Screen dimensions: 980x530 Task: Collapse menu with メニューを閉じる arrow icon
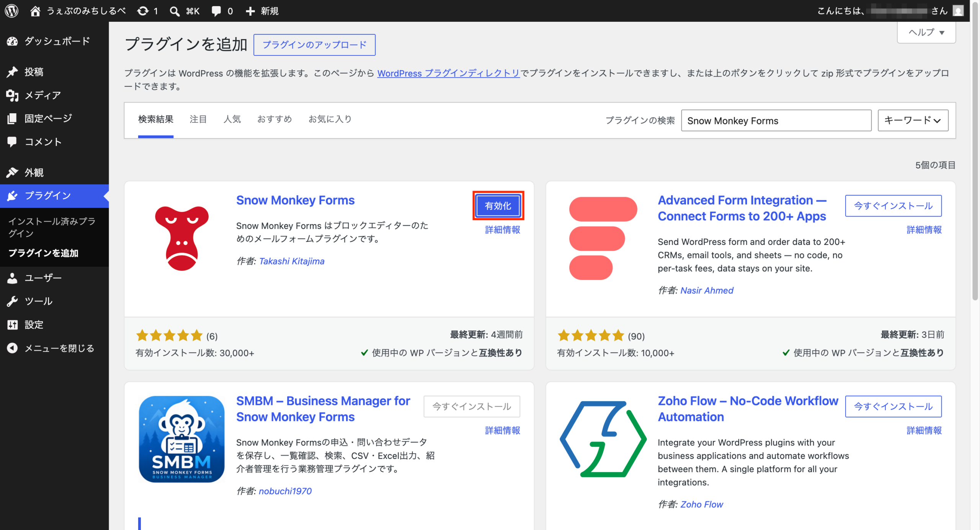click(x=12, y=348)
